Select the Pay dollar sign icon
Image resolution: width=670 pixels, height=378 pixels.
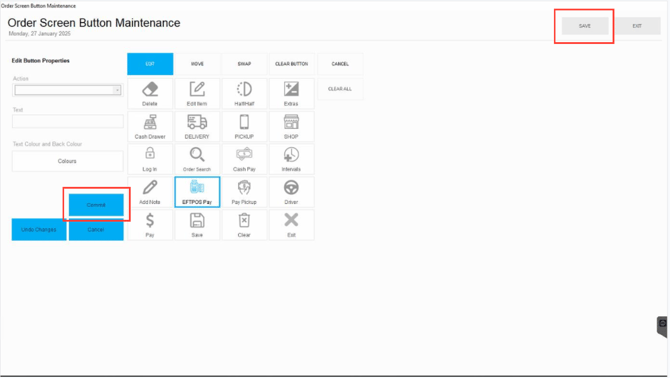tap(150, 225)
